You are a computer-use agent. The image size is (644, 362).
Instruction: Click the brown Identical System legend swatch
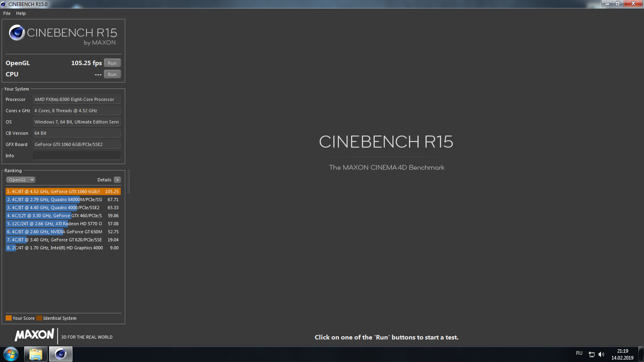(39, 318)
